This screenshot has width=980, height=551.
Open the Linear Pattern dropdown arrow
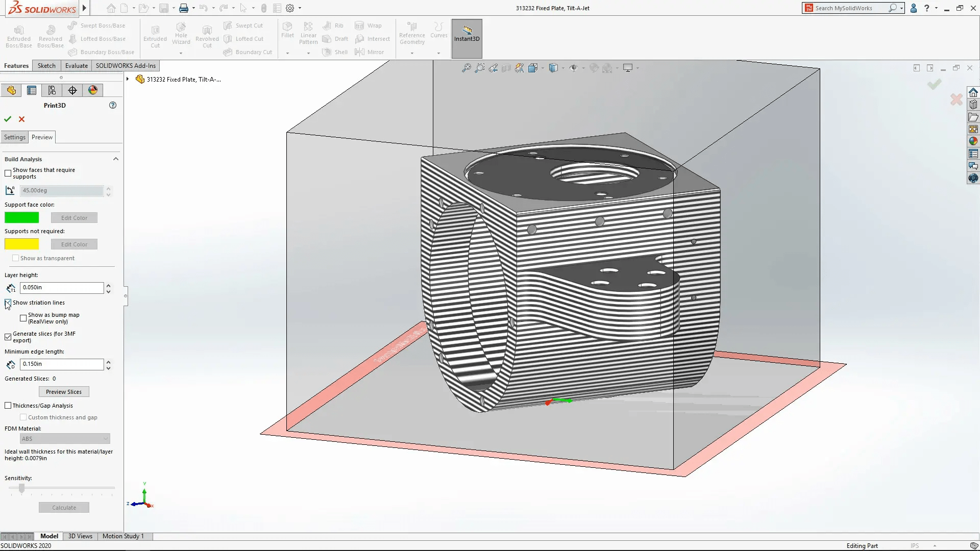point(308,53)
